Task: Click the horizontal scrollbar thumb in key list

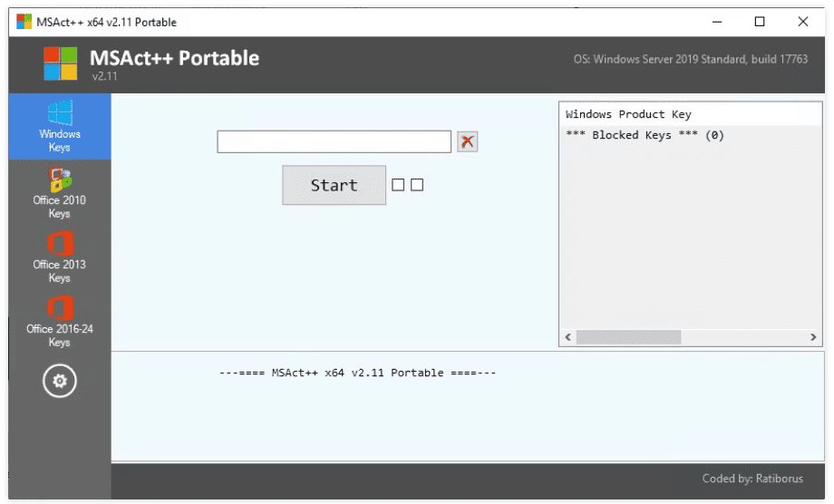Action: click(x=629, y=337)
